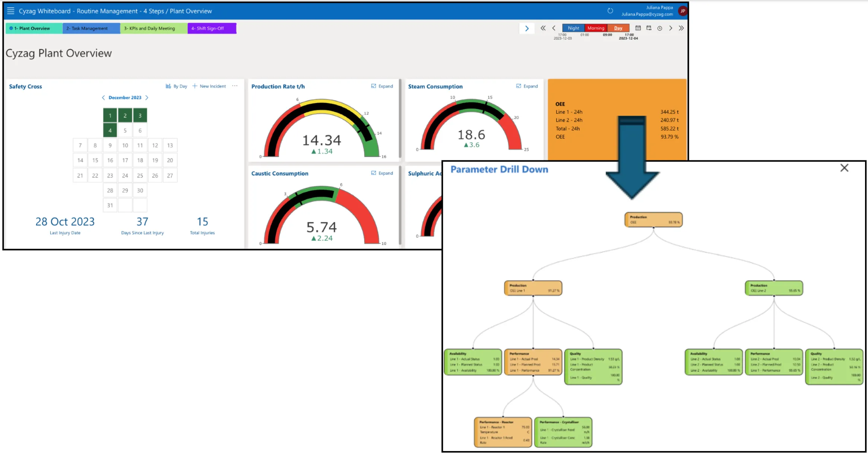868x454 pixels.
Task: Click the 28 Oct 2023 last injury date
Action: point(65,221)
